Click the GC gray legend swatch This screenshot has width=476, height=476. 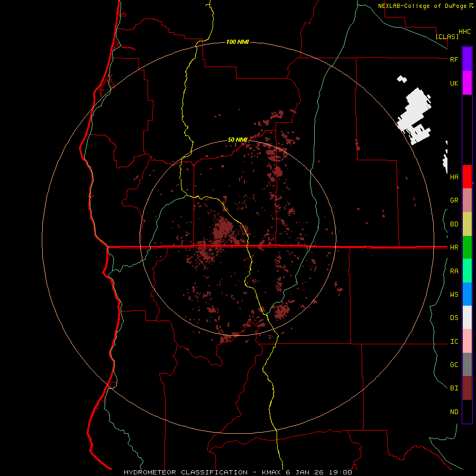pos(467,364)
